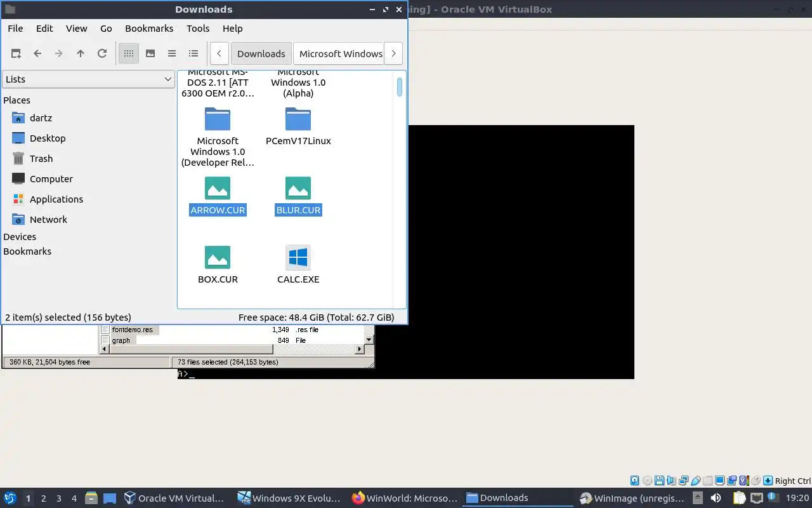Screen dimensions: 812x508
Task: Switch to WinImage taskbar window
Action: tap(632, 498)
